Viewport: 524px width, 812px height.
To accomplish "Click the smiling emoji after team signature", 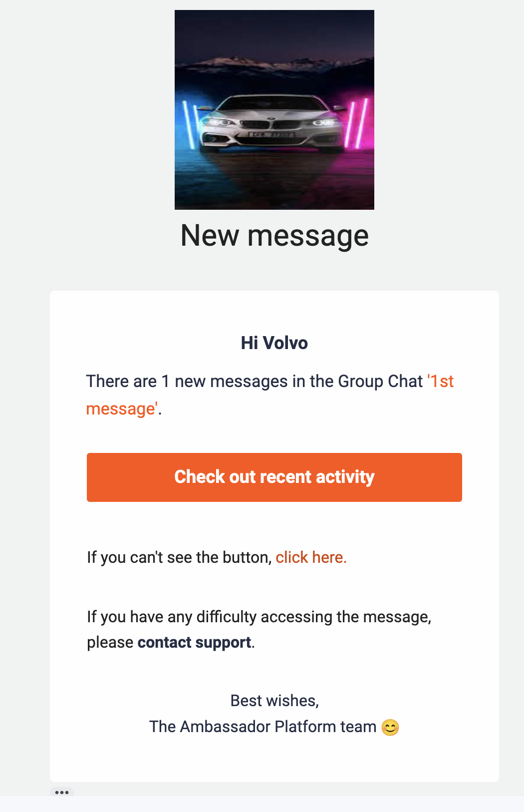I will coord(390,727).
